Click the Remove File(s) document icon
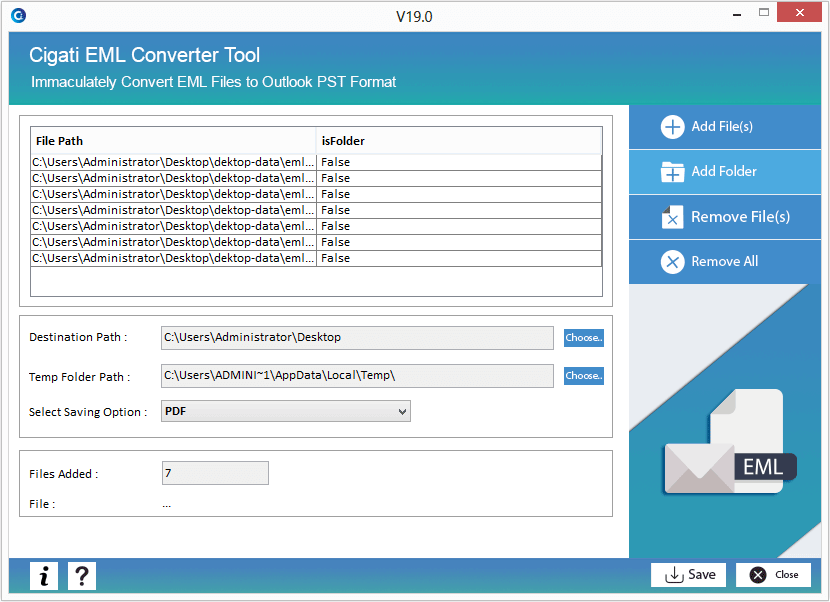This screenshot has width=830, height=602. 672,217
